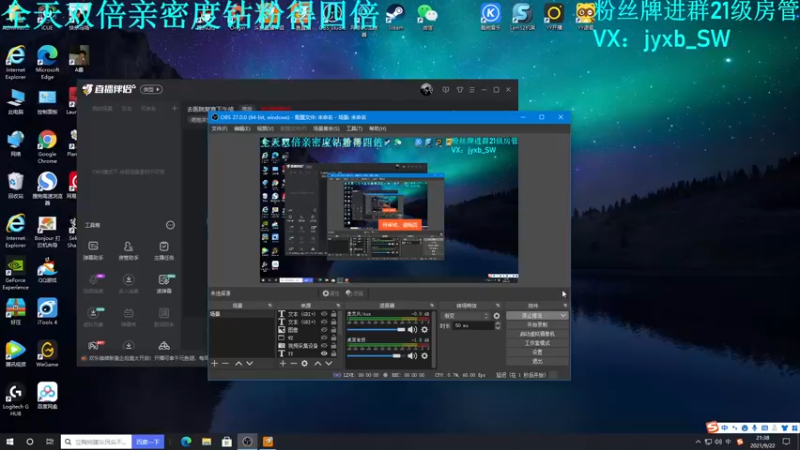Adjust the transition 时长 duration stepper

click(498, 326)
